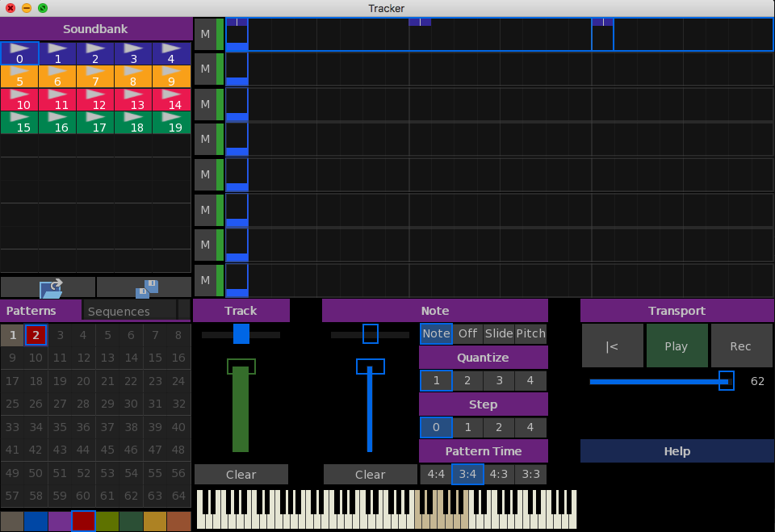Select orange sound slot 7
The image size is (775, 532).
pos(95,76)
